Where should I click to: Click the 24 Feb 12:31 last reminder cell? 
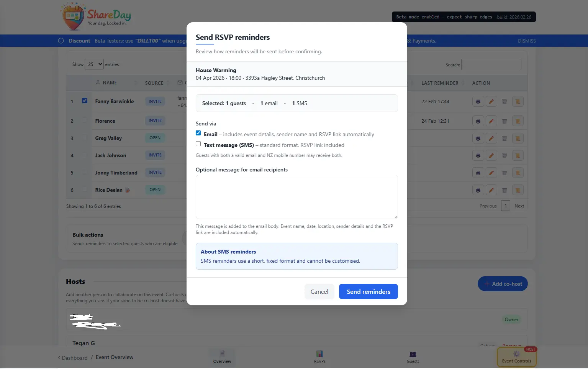(435, 121)
